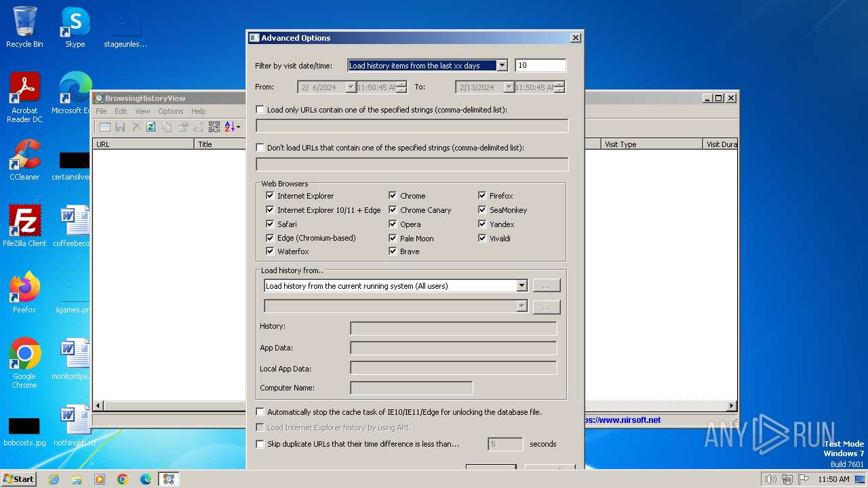This screenshot has height=488, width=868.
Task: Uncheck the Safari browser checkbox
Action: tap(270, 224)
